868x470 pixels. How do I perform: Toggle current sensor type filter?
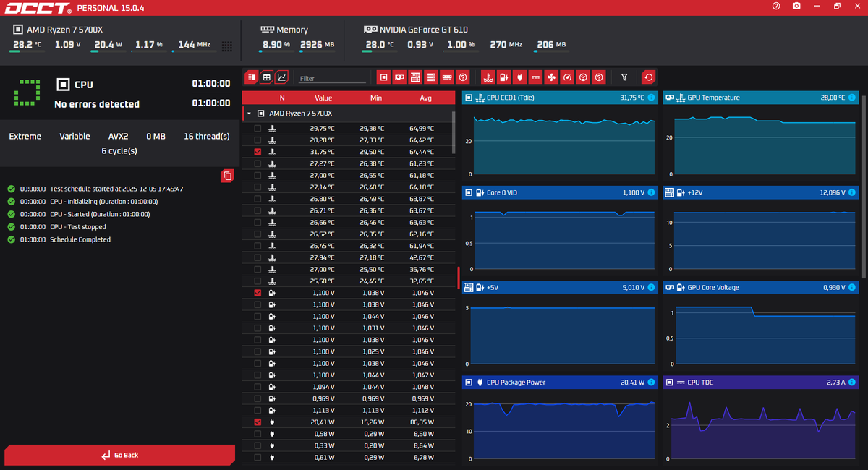pyautogui.click(x=535, y=77)
